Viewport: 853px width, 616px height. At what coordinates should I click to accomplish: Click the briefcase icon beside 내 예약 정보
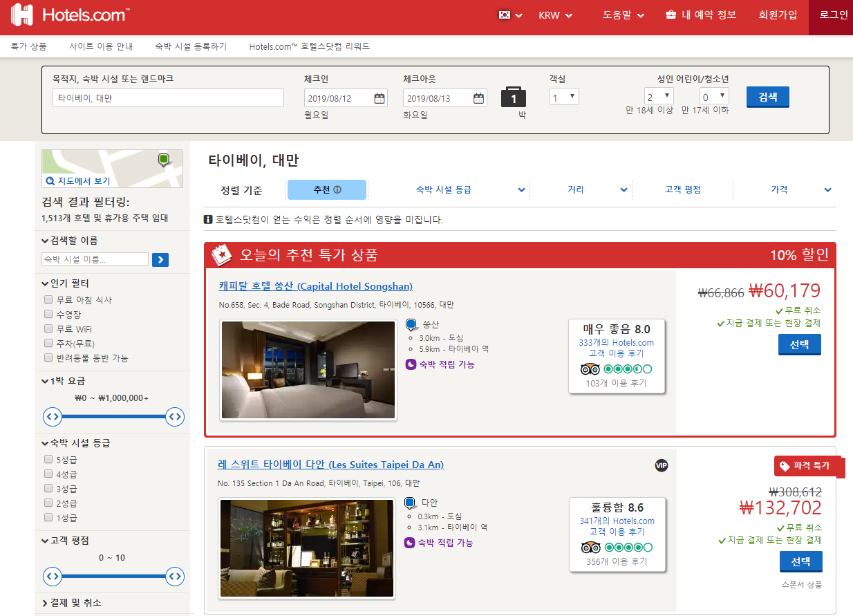click(x=671, y=15)
